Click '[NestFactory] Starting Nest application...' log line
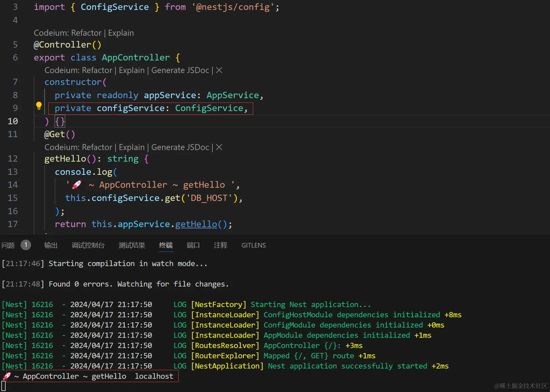The height and width of the screenshot is (392, 550). click(x=281, y=305)
